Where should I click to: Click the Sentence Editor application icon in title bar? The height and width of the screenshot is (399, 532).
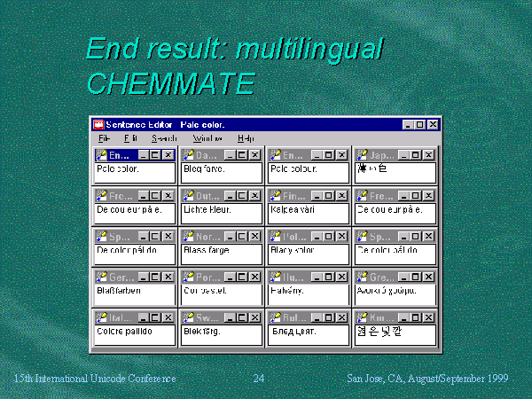tap(99, 125)
